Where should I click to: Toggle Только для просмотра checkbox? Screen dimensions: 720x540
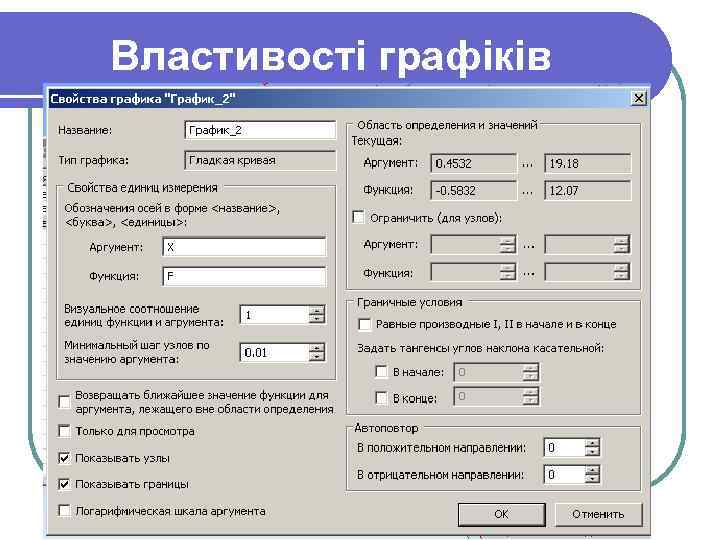[x=65, y=431]
